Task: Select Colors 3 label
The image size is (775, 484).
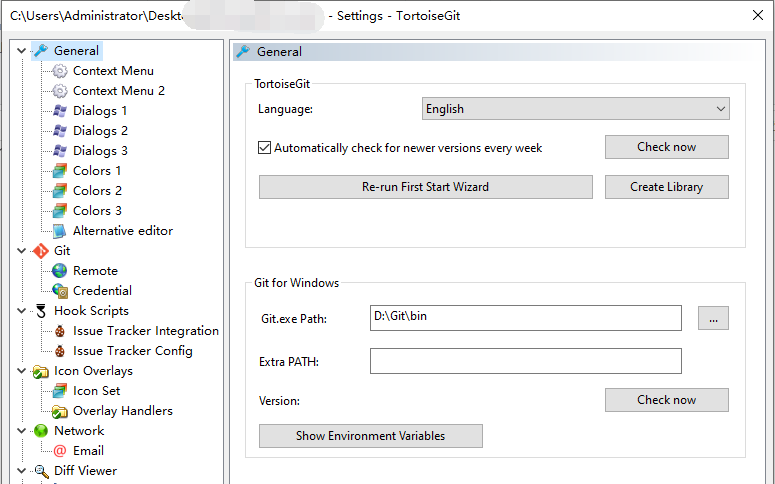Action: pyautogui.click(x=97, y=211)
